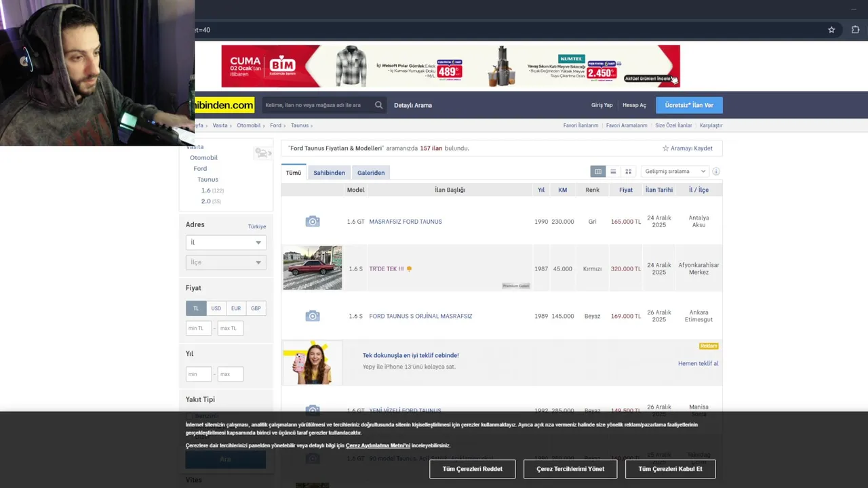
Task: Click Favori Aramalarım link
Action: [x=627, y=125]
